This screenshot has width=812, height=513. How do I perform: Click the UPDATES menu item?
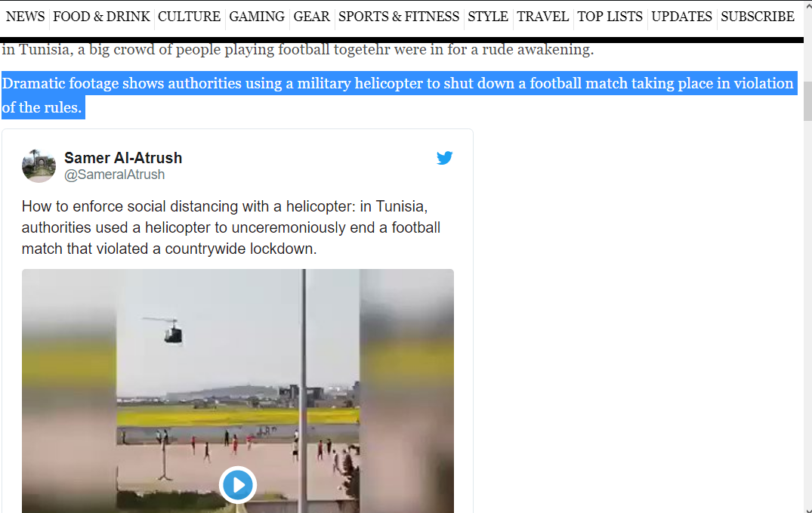click(681, 17)
